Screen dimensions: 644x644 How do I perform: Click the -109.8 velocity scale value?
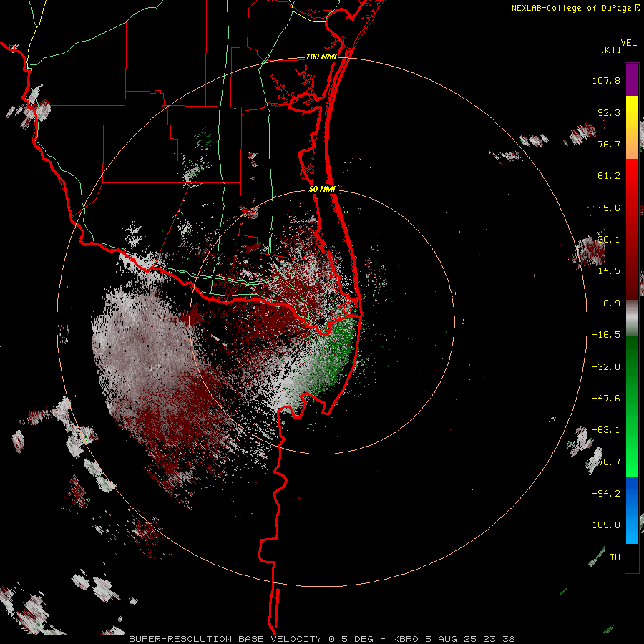point(603,525)
